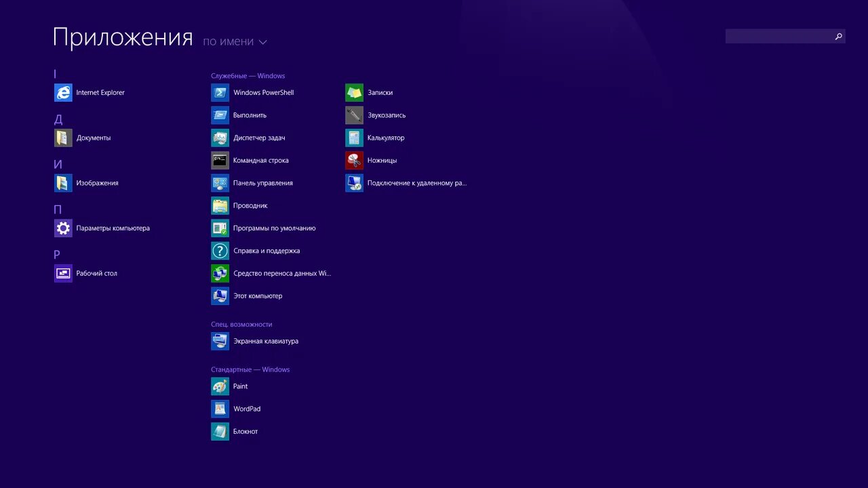Select the letter Д group header

58,119
